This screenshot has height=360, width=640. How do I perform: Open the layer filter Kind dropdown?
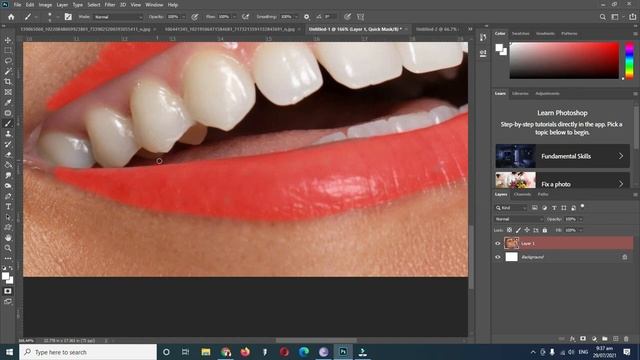[511, 208]
